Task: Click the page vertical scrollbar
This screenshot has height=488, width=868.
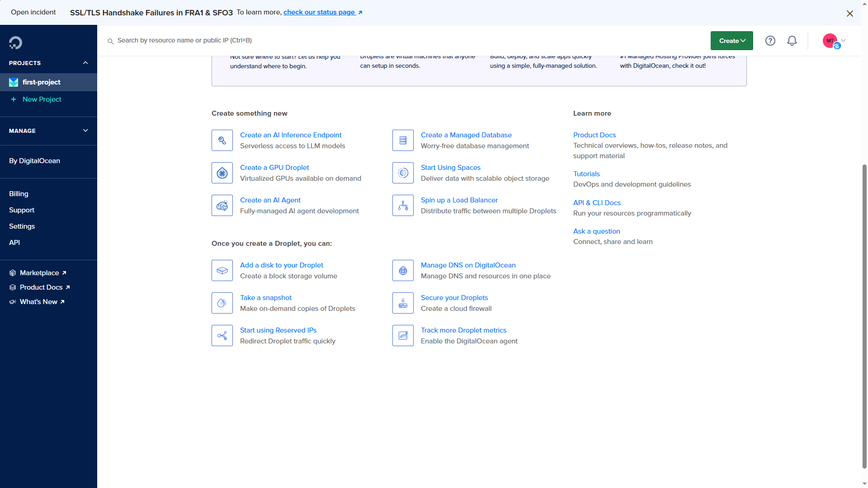Action: (x=864, y=316)
